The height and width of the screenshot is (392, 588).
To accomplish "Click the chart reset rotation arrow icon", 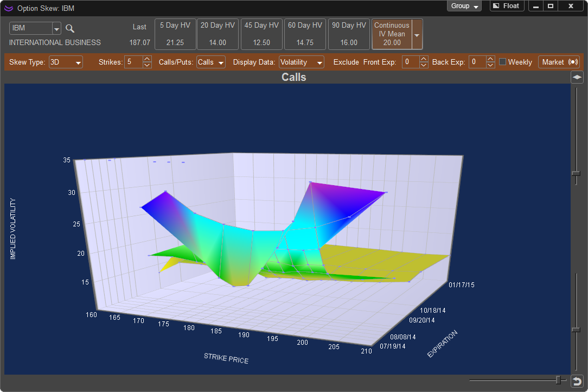I will (577, 381).
